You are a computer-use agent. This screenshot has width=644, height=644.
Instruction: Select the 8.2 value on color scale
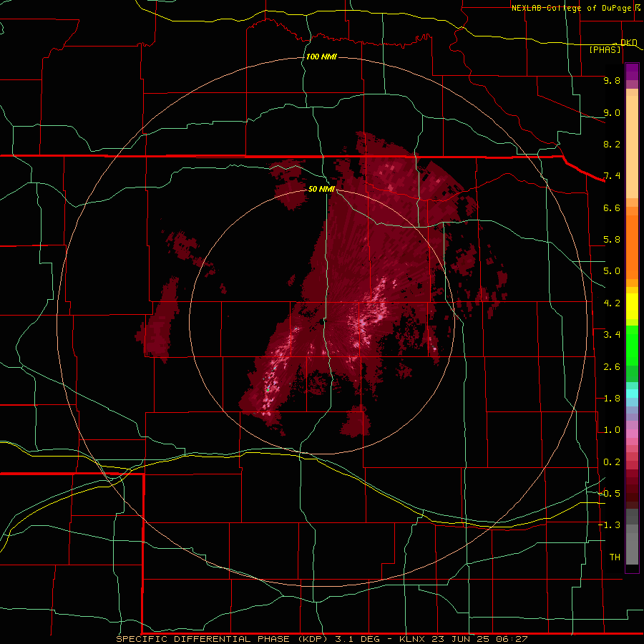coord(612,144)
